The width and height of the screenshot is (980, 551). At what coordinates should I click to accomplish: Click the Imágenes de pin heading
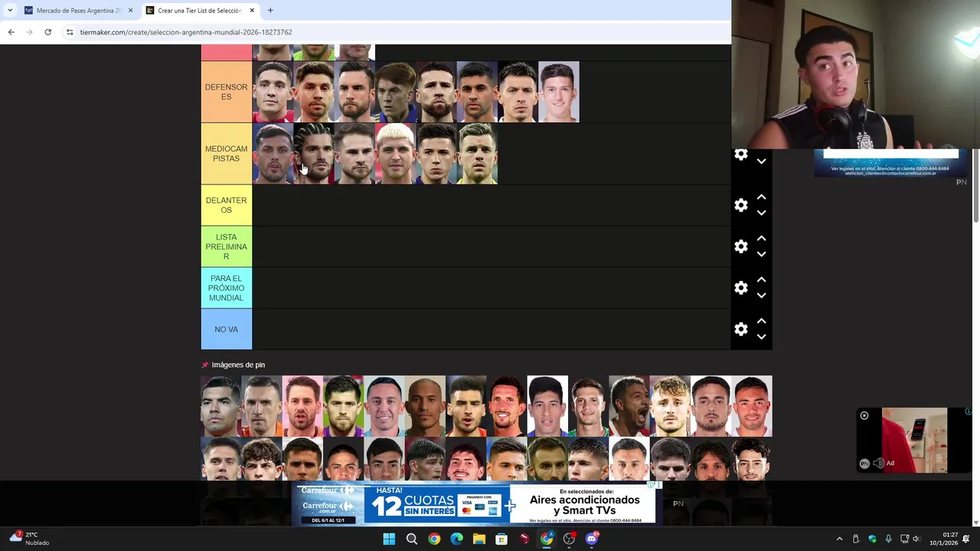(238, 365)
